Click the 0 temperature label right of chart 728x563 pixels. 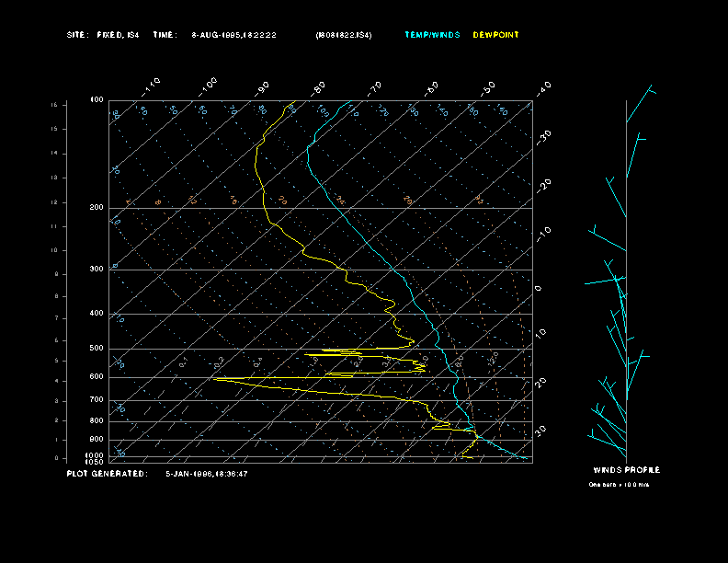538,289
